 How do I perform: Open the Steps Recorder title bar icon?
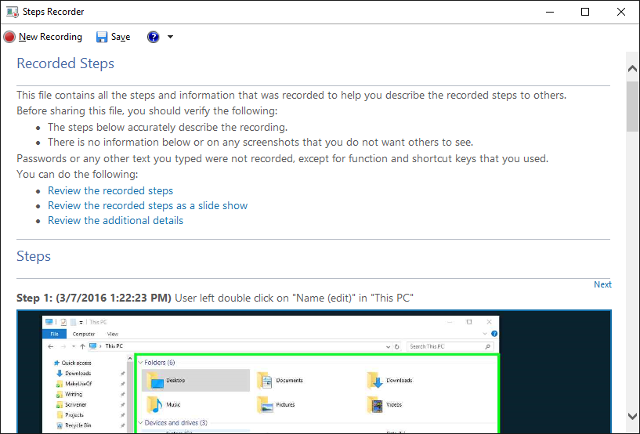click(12, 12)
